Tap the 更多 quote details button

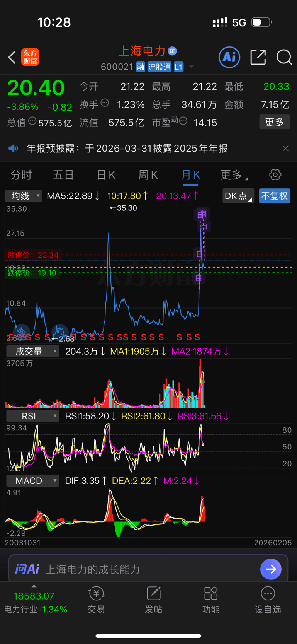tap(275, 122)
